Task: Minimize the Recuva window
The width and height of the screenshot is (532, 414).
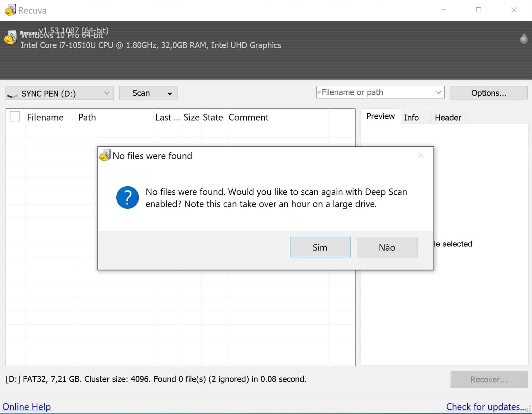Action: click(x=443, y=10)
